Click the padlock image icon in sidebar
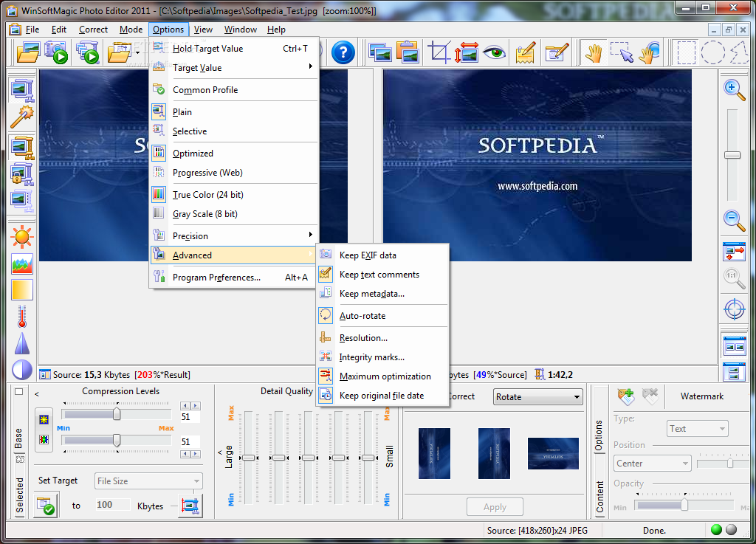The image size is (756, 544). [x=22, y=173]
